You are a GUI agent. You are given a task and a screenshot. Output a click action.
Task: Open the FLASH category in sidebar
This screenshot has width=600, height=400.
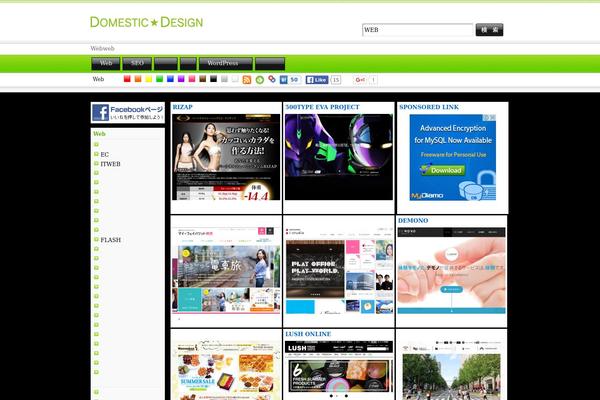(x=111, y=240)
